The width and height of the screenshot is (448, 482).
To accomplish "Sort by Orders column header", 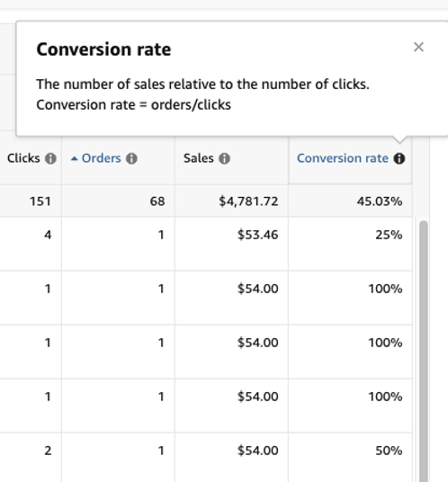I will (x=101, y=158).
